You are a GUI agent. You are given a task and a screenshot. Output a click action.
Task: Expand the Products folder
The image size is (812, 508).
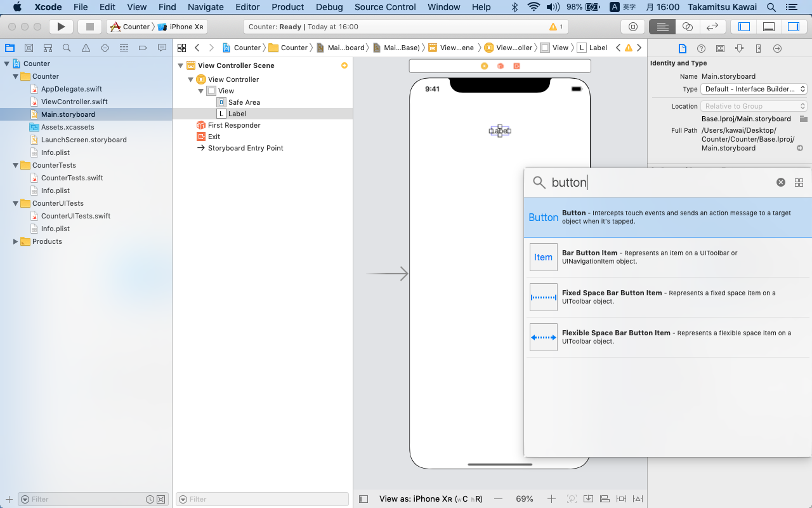(x=15, y=241)
